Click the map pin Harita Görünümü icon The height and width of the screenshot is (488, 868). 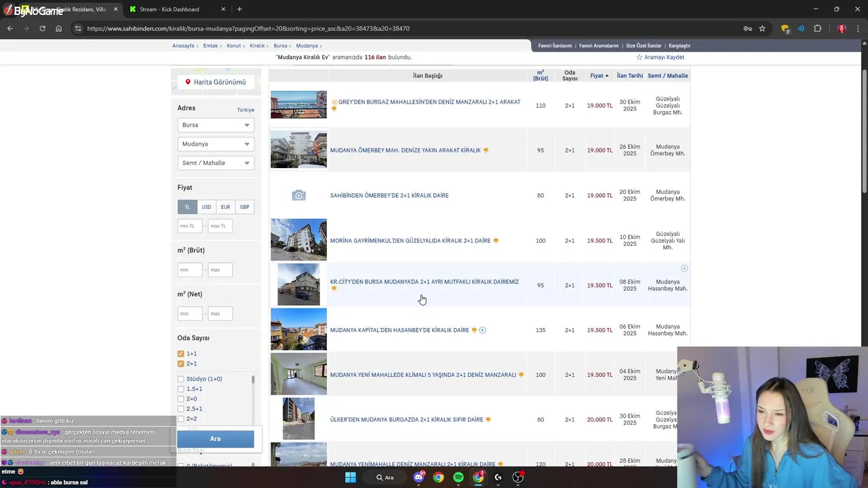pos(189,82)
